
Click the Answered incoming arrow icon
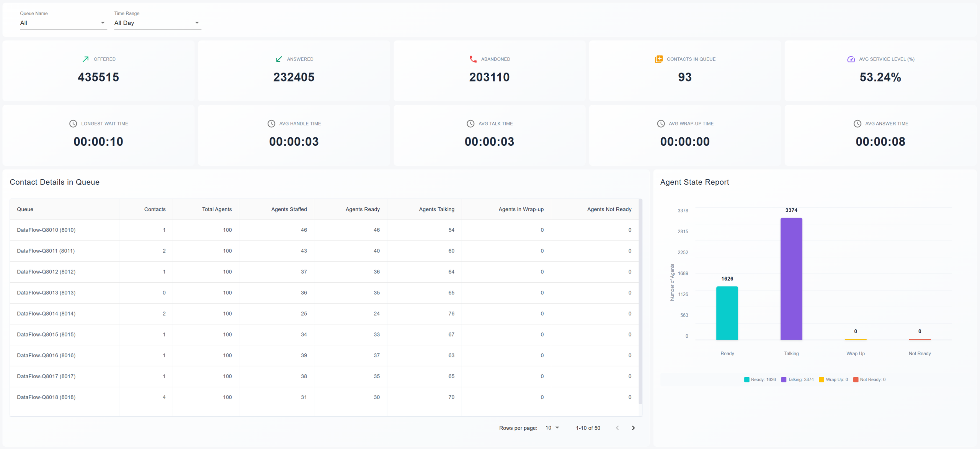(x=279, y=59)
